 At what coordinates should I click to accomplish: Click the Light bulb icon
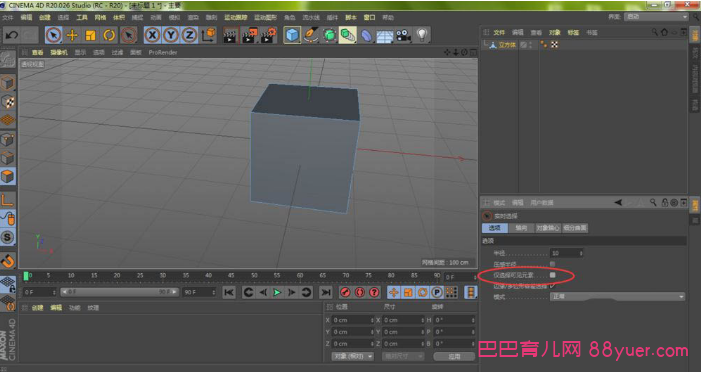(x=422, y=35)
